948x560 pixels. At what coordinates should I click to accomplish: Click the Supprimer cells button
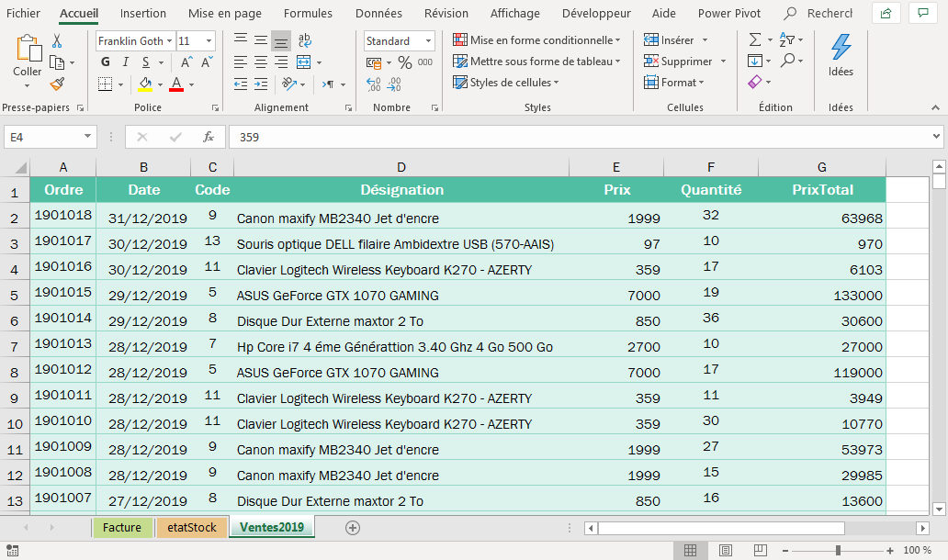click(x=684, y=61)
